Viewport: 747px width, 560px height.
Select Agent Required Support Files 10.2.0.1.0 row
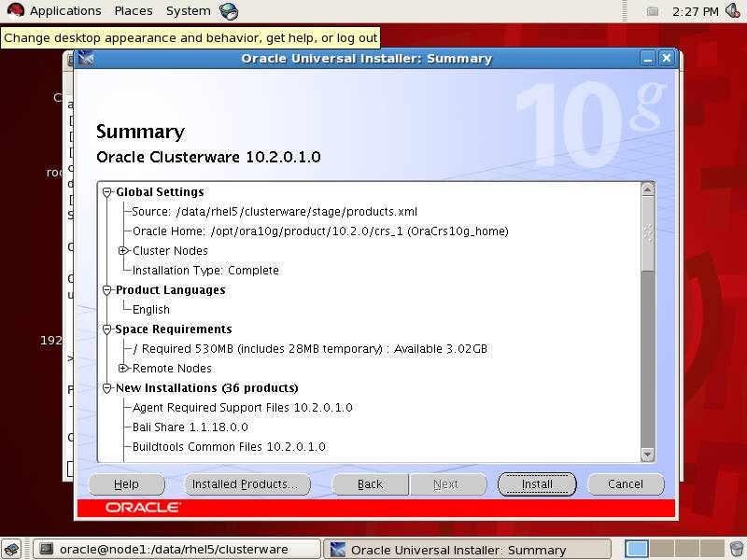[x=243, y=408]
